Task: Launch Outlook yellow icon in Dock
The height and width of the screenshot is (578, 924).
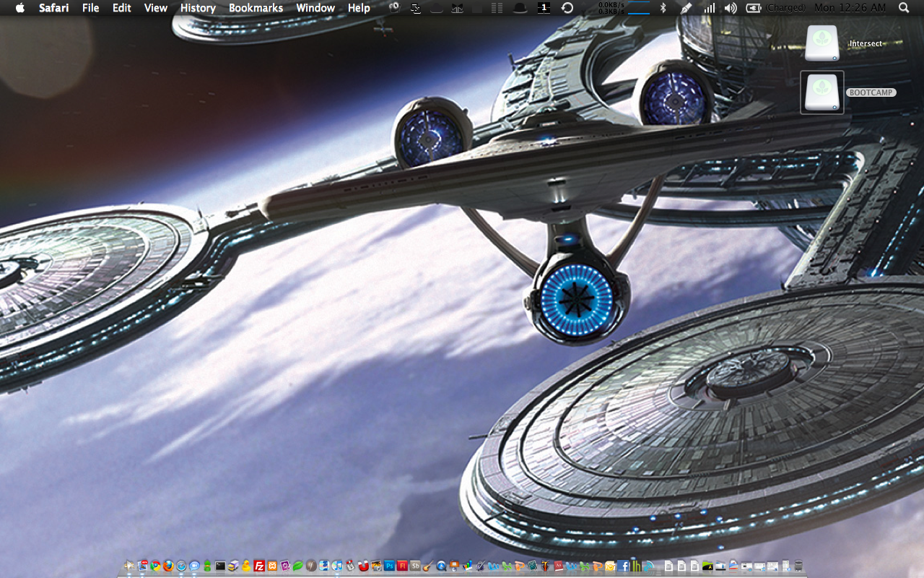Action: click(x=610, y=566)
